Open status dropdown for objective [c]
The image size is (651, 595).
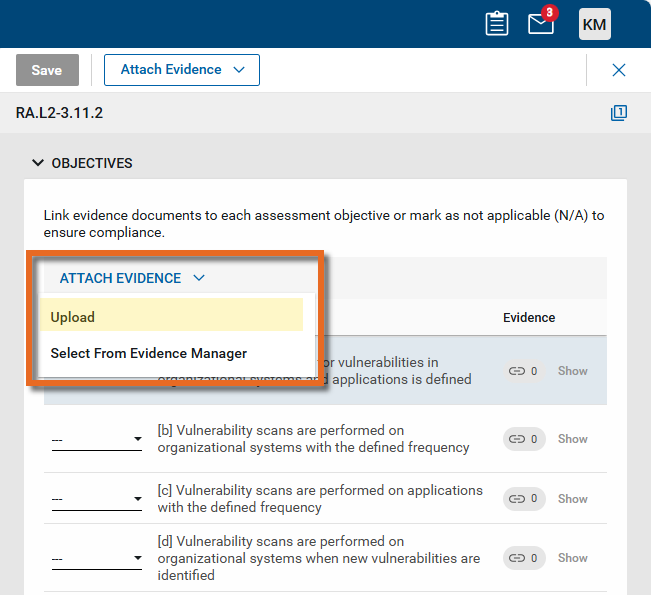pos(96,498)
